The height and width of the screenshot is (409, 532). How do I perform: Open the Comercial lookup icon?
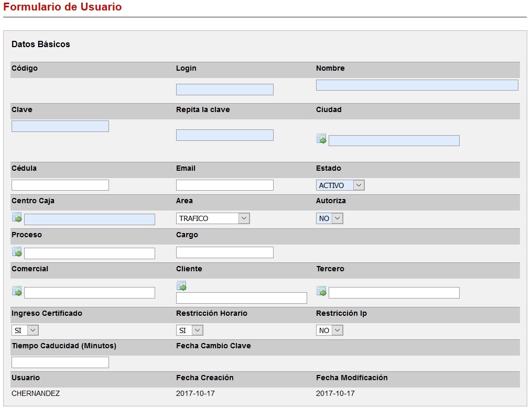(17, 291)
